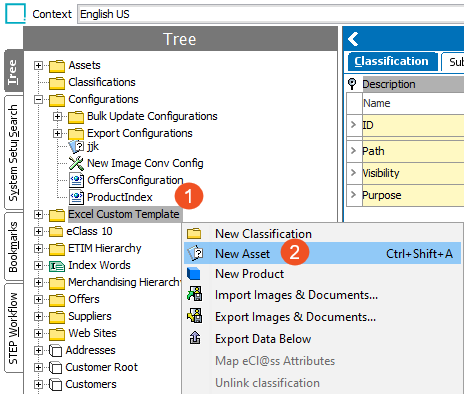Select the ProductIndex tree item

click(x=120, y=197)
